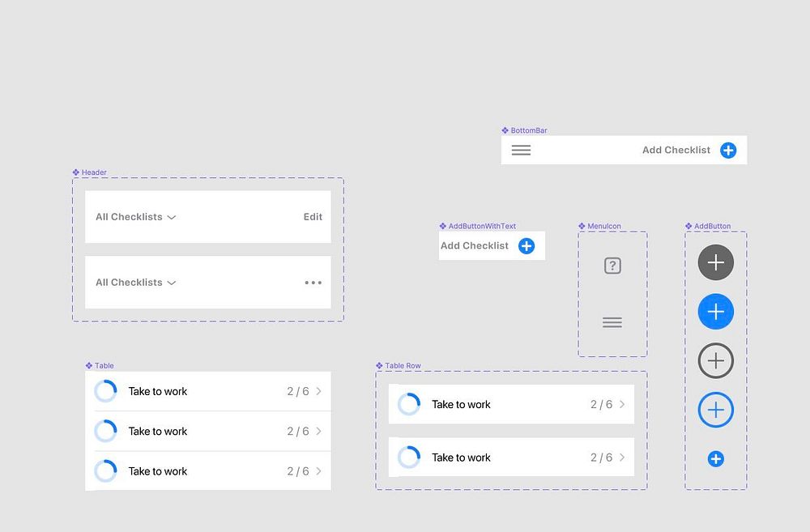Viewport: 810px width, 532px height.
Task: Click 2 / 6 count in second Table Row variant
Action: click(x=601, y=458)
